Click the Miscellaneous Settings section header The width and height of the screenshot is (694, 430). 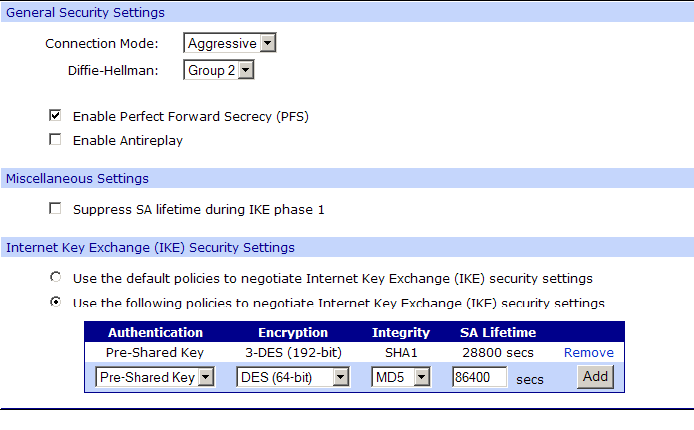[78, 178]
